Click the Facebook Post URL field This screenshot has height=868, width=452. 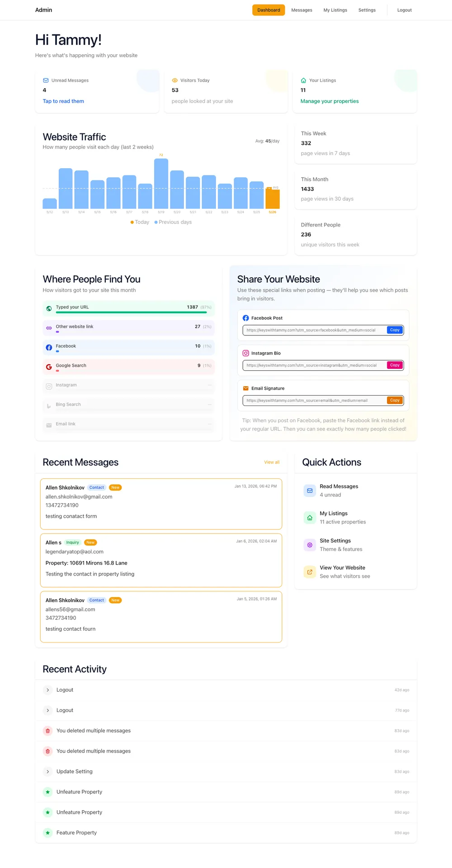[x=315, y=330]
